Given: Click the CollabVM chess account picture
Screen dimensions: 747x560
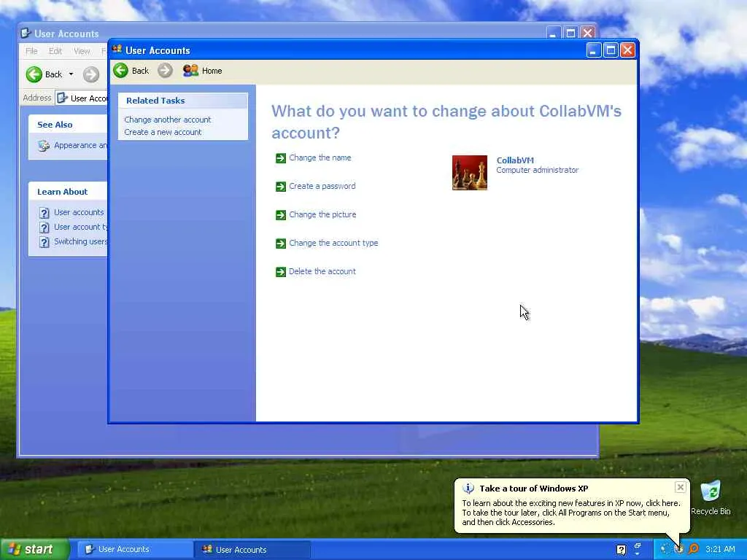Looking at the screenshot, I should 470,173.
